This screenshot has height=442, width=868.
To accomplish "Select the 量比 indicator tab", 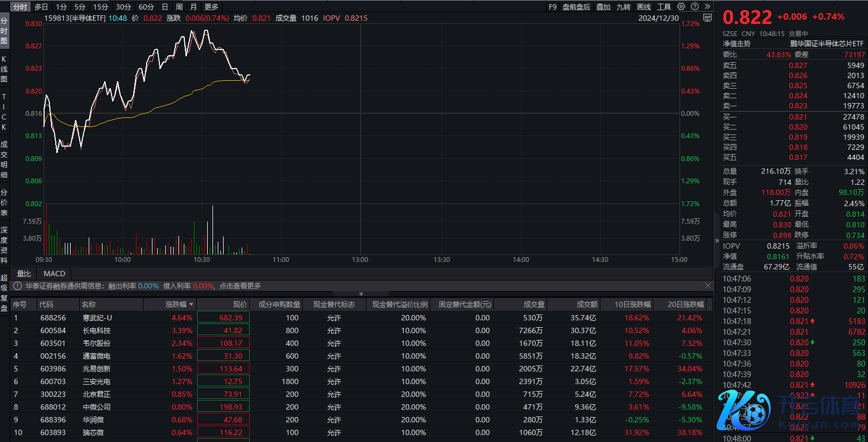I will click(24, 274).
